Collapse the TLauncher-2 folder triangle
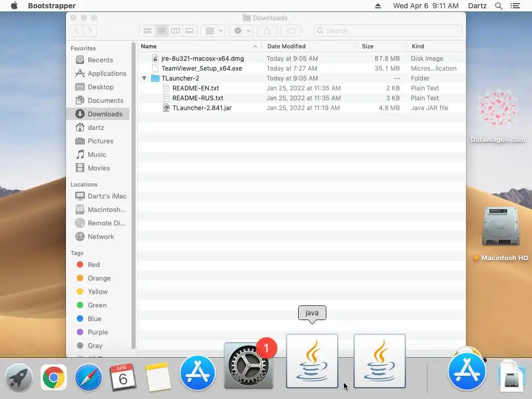The image size is (532, 399). coord(144,78)
